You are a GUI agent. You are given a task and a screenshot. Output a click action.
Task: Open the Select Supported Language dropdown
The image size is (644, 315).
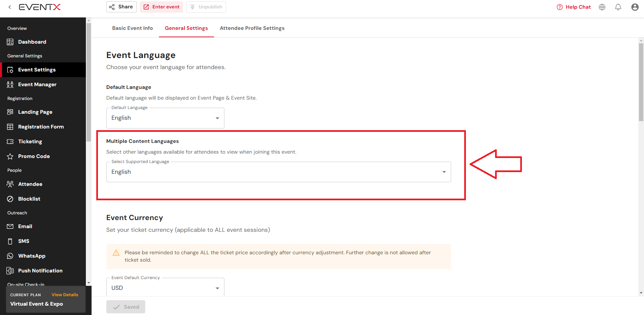pos(279,172)
